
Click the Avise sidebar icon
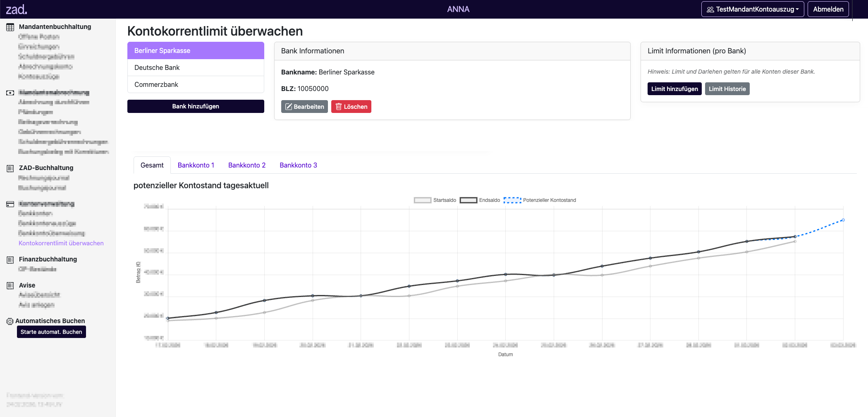[x=10, y=285]
